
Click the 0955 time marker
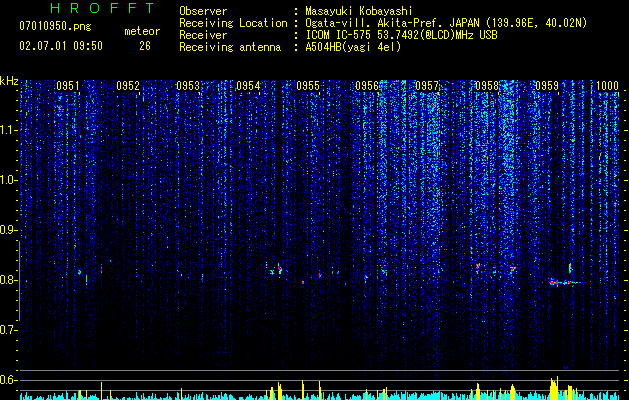[308, 86]
